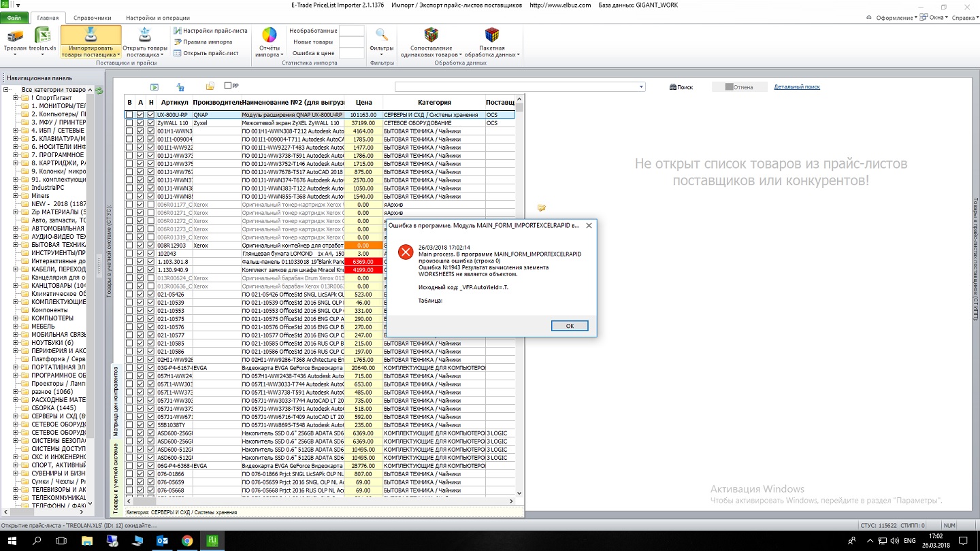Viewport: 980px width, 551px height.
Task: Open Outlook from the taskbar
Action: coord(162,541)
